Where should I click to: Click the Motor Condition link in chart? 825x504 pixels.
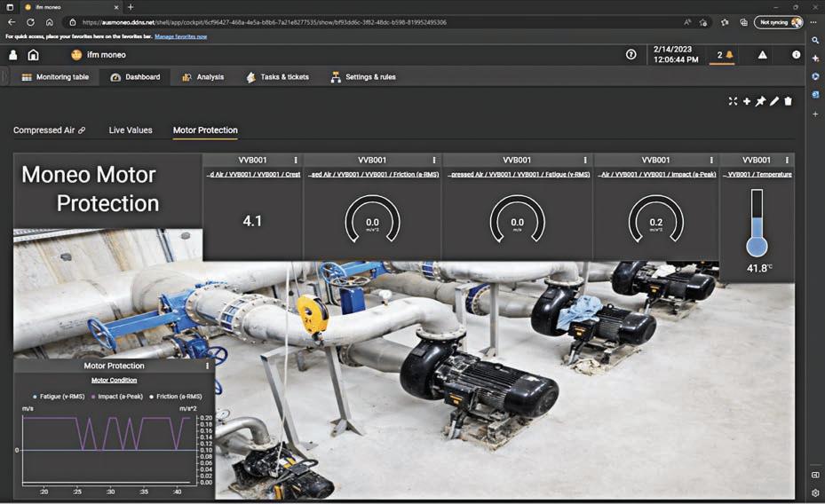114,380
